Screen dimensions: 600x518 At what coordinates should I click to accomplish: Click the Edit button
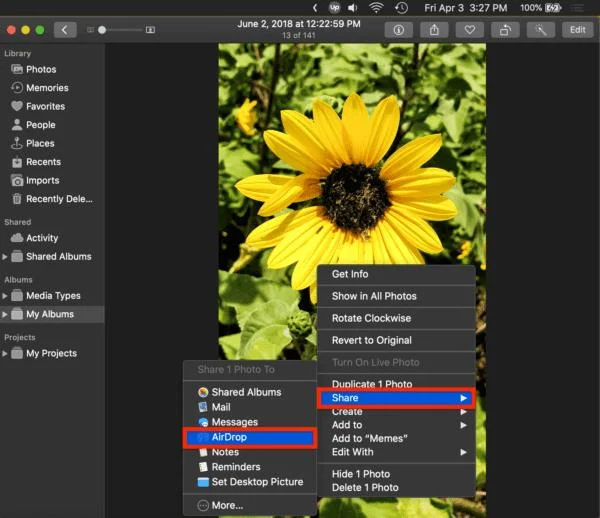pos(577,30)
